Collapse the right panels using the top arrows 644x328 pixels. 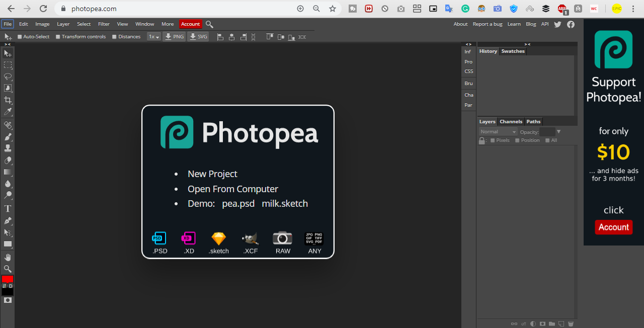pyautogui.click(x=527, y=44)
